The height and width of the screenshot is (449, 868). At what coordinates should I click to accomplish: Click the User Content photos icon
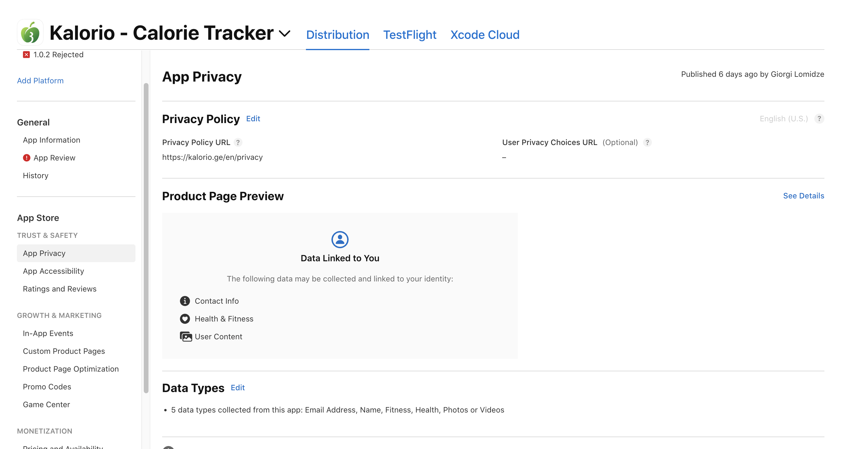pyautogui.click(x=186, y=337)
